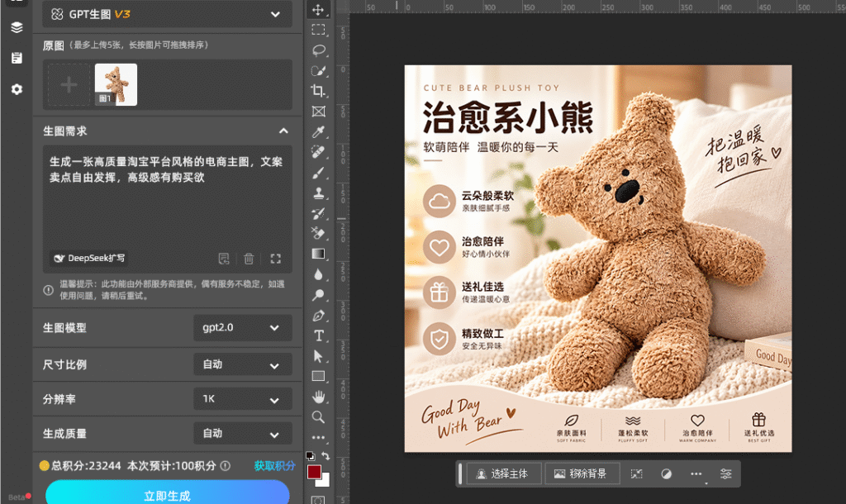Screen dimensions: 846x504
Task: Open the task bar three-dots more options
Action: 696,473
